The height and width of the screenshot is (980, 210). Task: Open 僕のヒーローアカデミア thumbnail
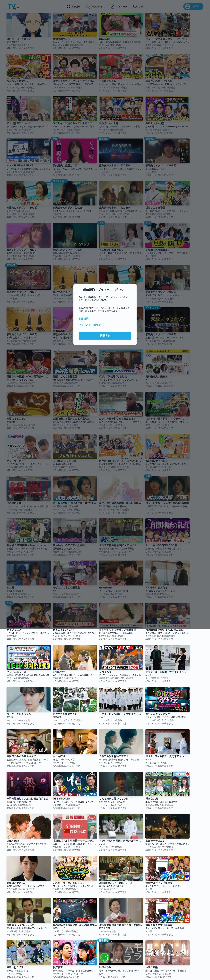click(29, 24)
